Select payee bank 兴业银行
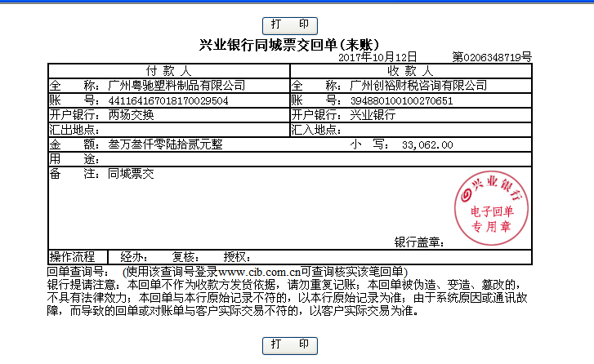The image size is (594, 364). click(373, 115)
